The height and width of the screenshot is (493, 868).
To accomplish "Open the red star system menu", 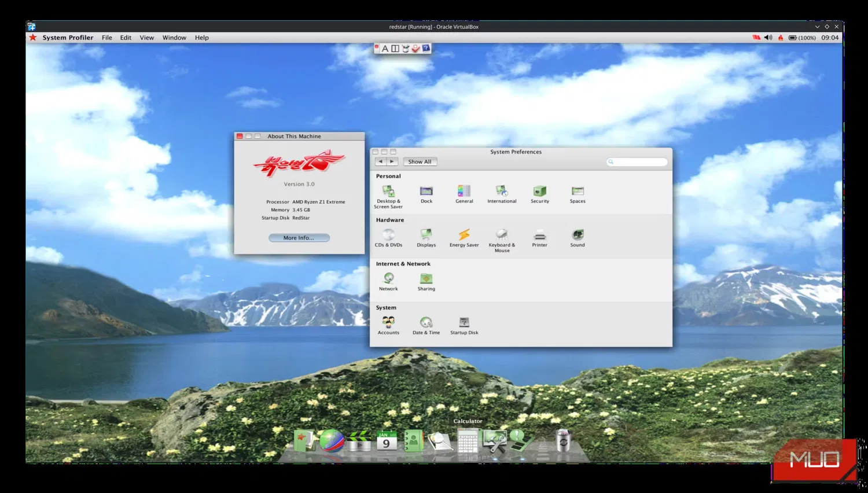I will (x=33, y=38).
